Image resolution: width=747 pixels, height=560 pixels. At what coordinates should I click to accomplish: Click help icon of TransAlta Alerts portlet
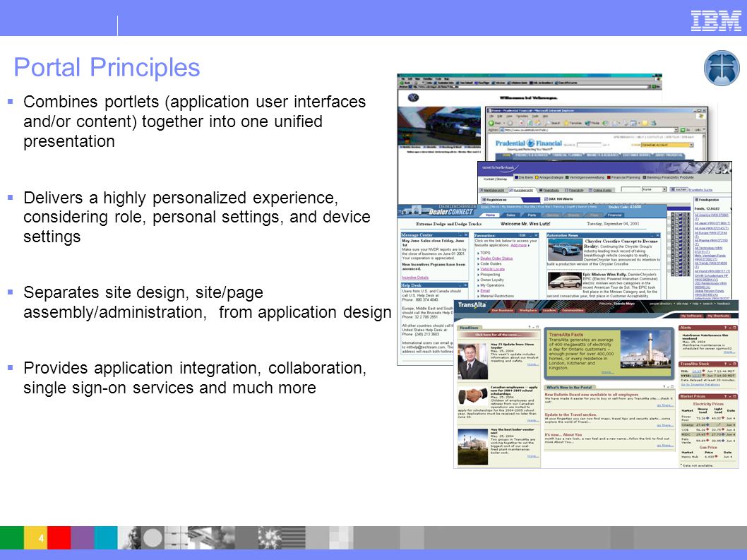pyautogui.click(x=726, y=328)
